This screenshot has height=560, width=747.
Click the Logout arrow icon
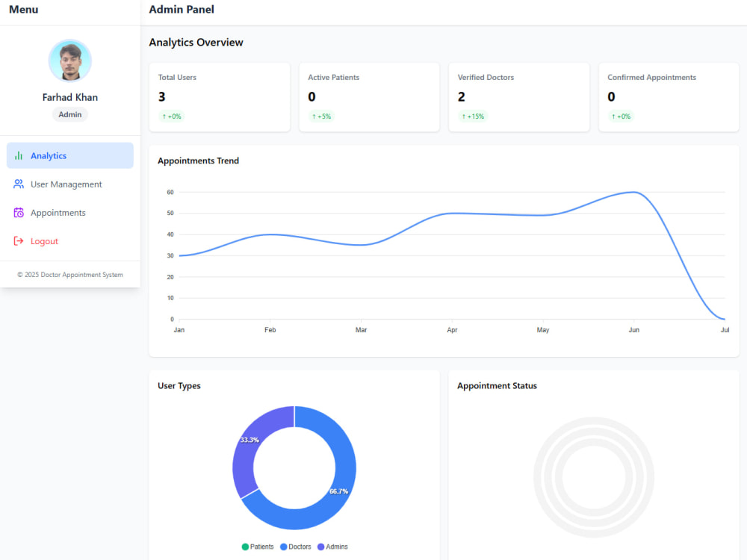pos(19,241)
